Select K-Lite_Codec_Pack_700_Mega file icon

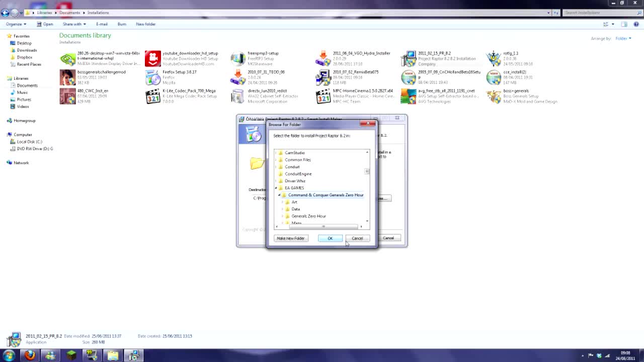coord(152,96)
